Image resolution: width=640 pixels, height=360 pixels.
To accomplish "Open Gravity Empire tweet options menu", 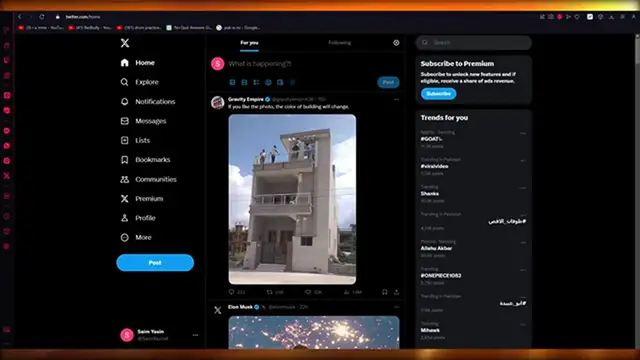I will [396, 99].
